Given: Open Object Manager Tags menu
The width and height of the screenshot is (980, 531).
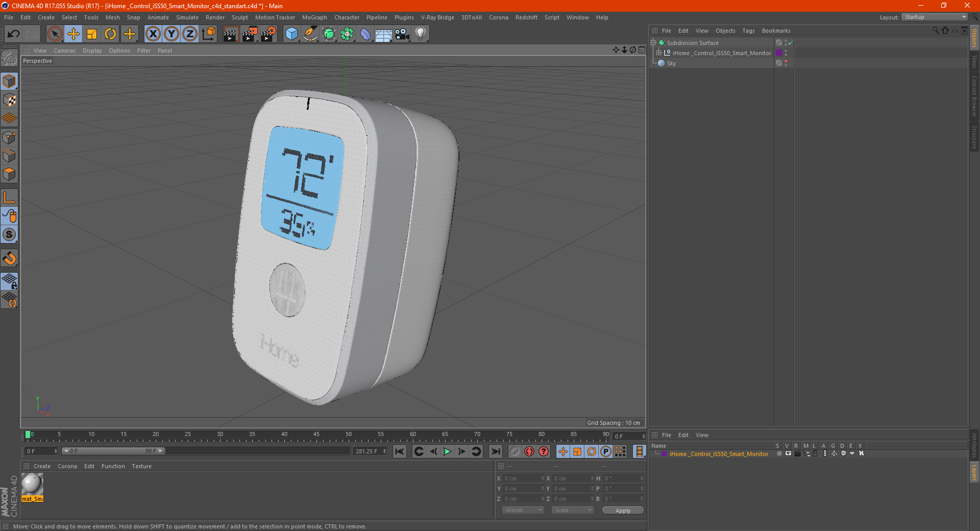Looking at the screenshot, I should pyautogui.click(x=748, y=31).
